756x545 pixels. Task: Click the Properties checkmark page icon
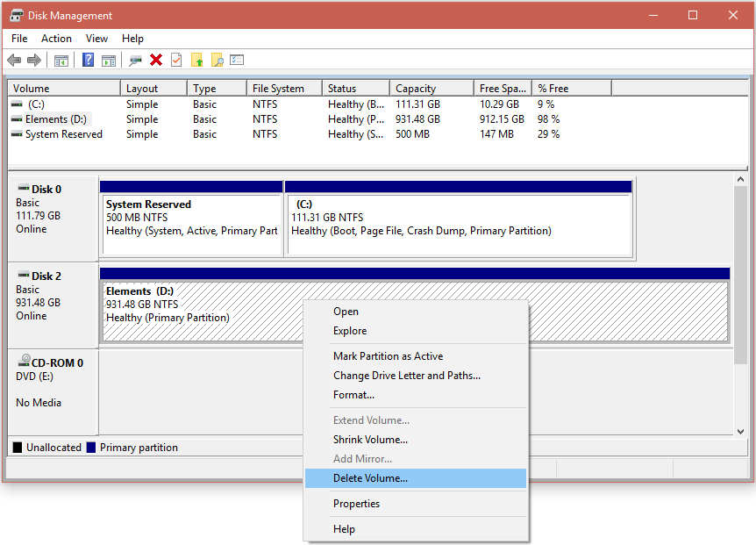[176, 60]
